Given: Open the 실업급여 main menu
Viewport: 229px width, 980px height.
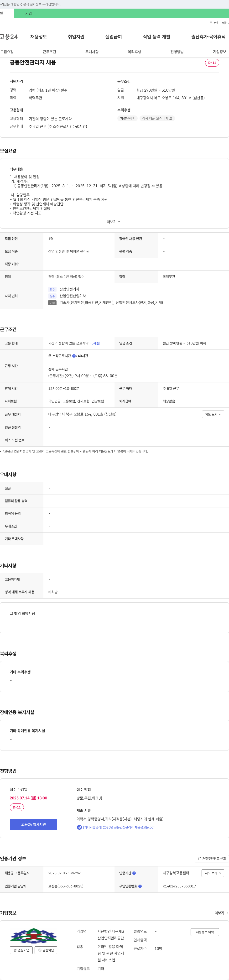Looking at the screenshot, I should point(114,36).
